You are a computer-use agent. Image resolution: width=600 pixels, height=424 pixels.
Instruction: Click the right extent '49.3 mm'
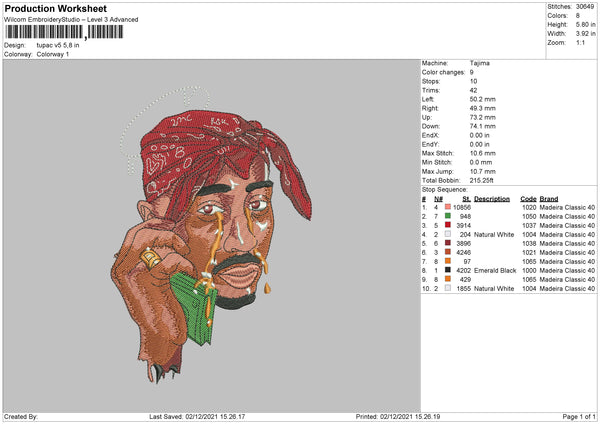pyautogui.click(x=483, y=108)
